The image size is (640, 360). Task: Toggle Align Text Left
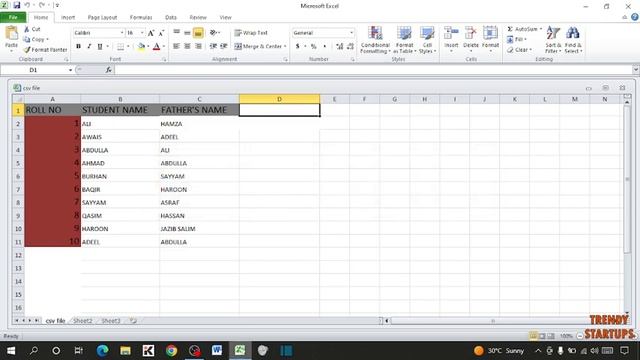176,47
